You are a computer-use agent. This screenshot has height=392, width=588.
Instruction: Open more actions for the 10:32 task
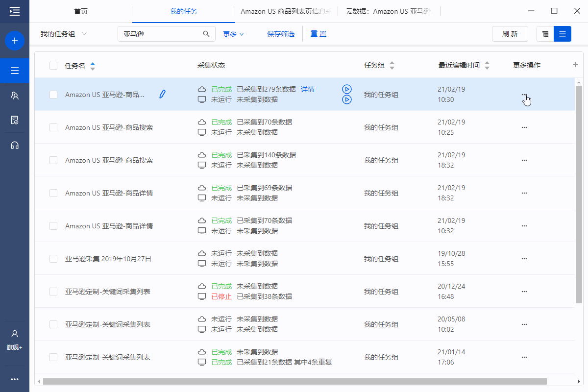pos(524,226)
